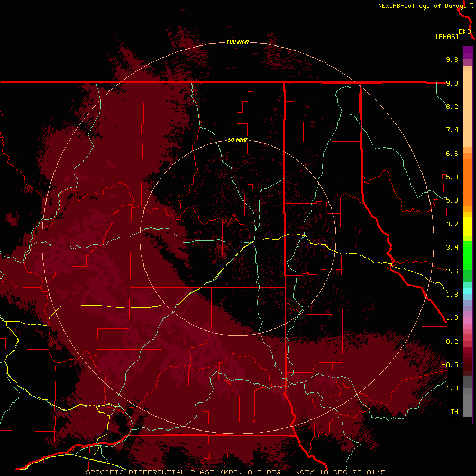
Task: Click the "TH" threshold legend label
Action: [454, 412]
